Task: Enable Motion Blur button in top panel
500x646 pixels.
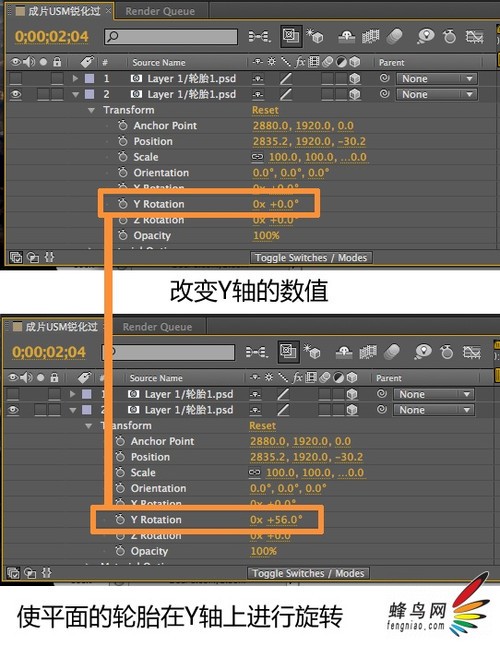Action: pyautogui.click(x=394, y=36)
